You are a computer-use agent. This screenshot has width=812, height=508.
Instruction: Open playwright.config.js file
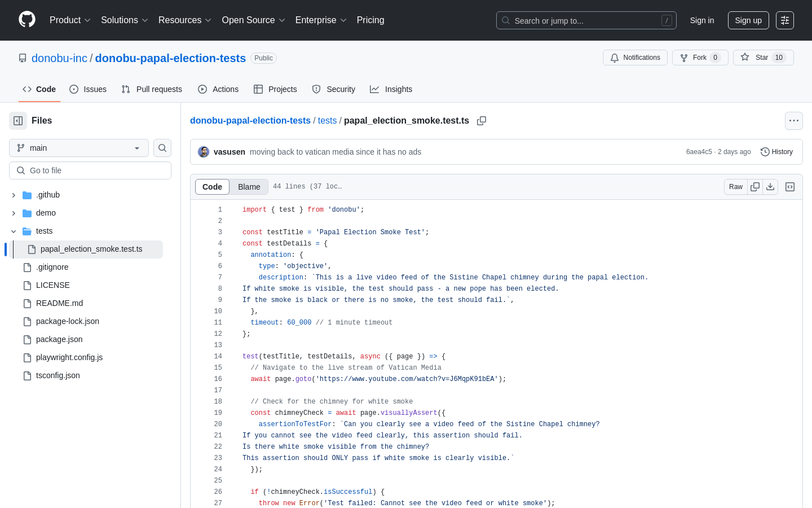69,357
